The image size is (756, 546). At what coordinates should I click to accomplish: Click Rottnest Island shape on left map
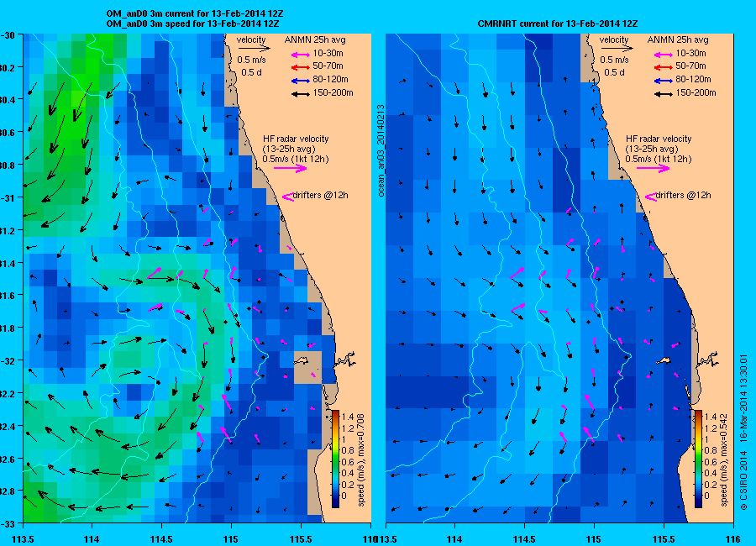tap(302, 360)
